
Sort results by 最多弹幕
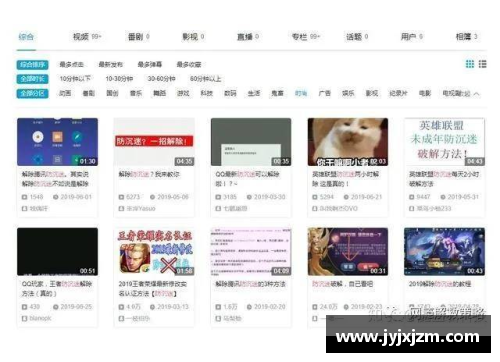click(150, 64)
